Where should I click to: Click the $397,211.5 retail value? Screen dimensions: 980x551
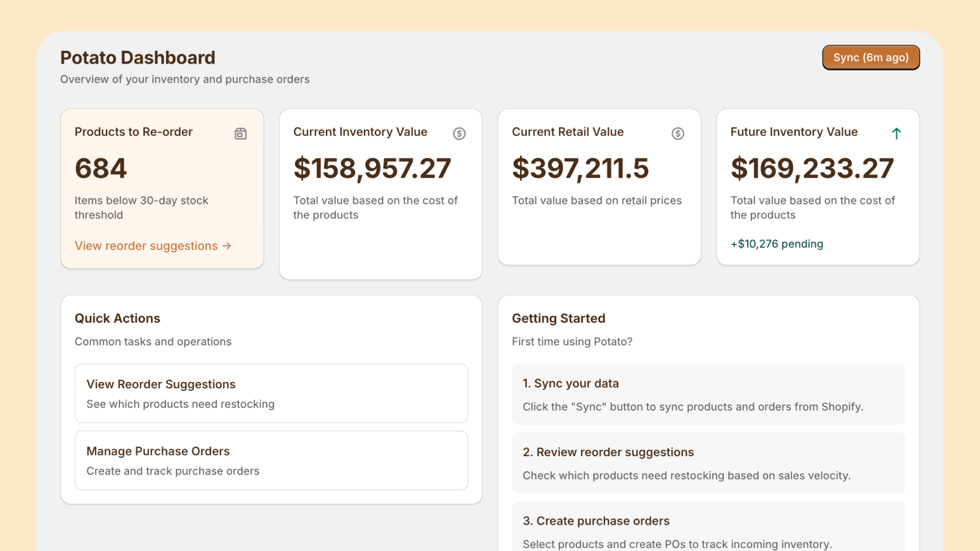(581, 168)
